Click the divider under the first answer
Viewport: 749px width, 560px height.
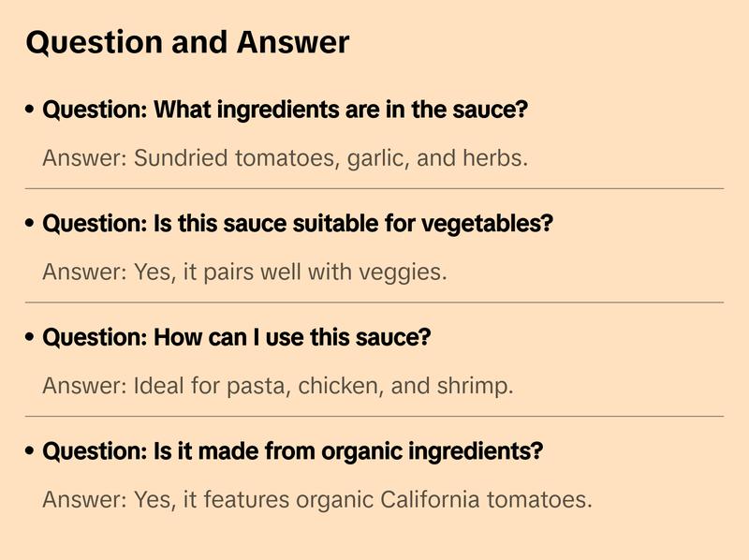[374, 188]
